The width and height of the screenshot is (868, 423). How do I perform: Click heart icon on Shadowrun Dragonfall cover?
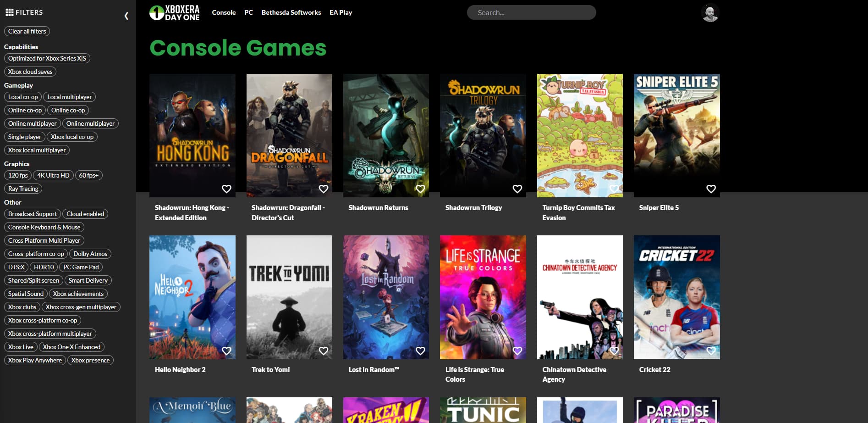324,189
